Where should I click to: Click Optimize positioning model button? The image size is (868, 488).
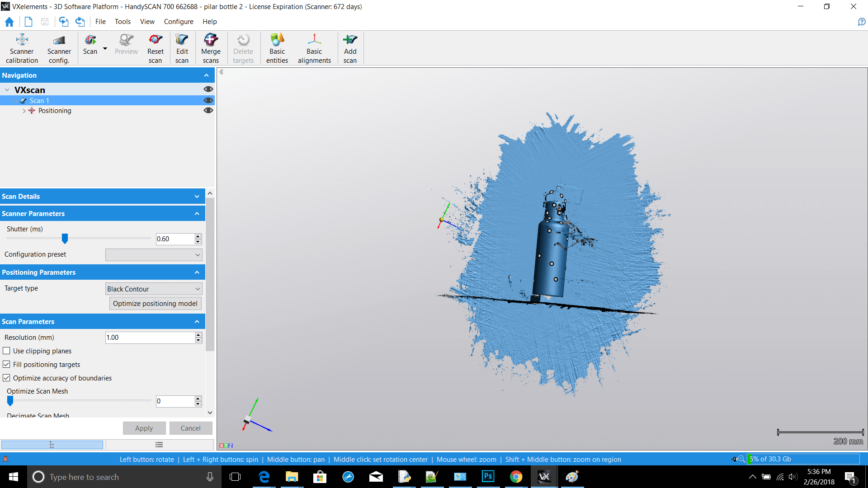(x=155, y=304)
